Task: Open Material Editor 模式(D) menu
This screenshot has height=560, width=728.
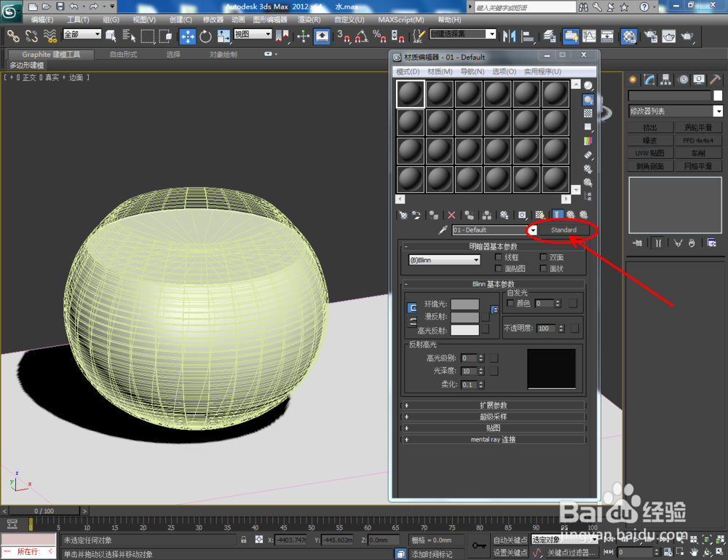Action: 408,71
